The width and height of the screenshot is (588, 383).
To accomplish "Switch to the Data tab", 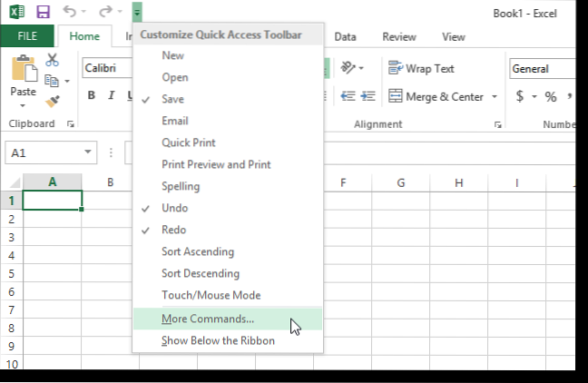I will [345, 37].
